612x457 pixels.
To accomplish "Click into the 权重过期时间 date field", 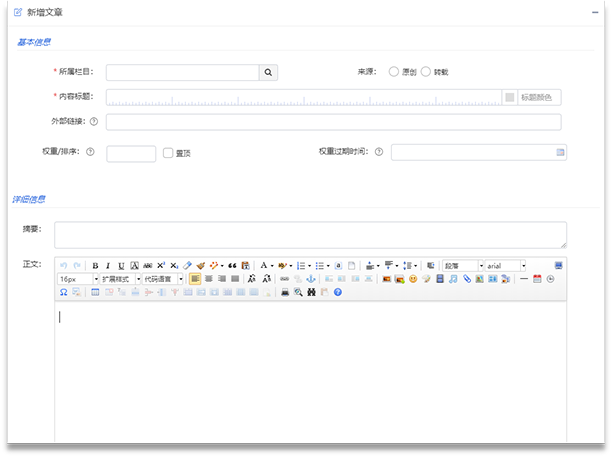I will point(479,152).
